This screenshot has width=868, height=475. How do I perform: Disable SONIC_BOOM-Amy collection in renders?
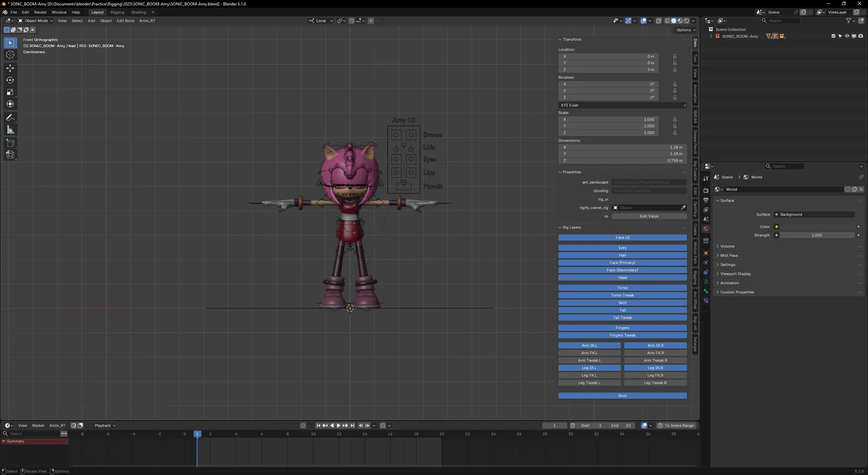tap(860, 36)
